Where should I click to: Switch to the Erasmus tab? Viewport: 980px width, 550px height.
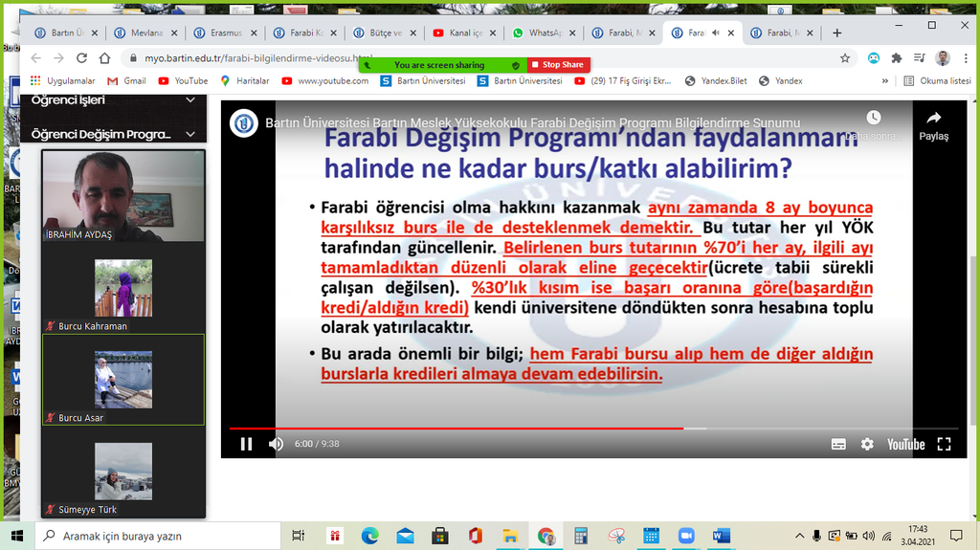(x=226, y=33)
